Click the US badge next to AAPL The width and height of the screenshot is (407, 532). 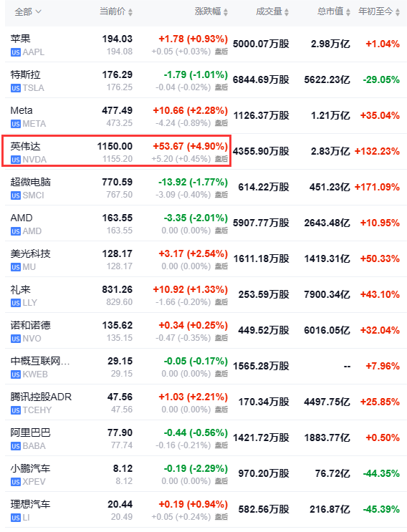point(16,52)
